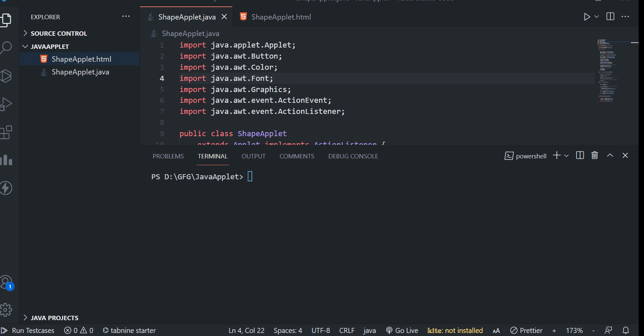Maximize the terminal panel size

click(610, 155)
